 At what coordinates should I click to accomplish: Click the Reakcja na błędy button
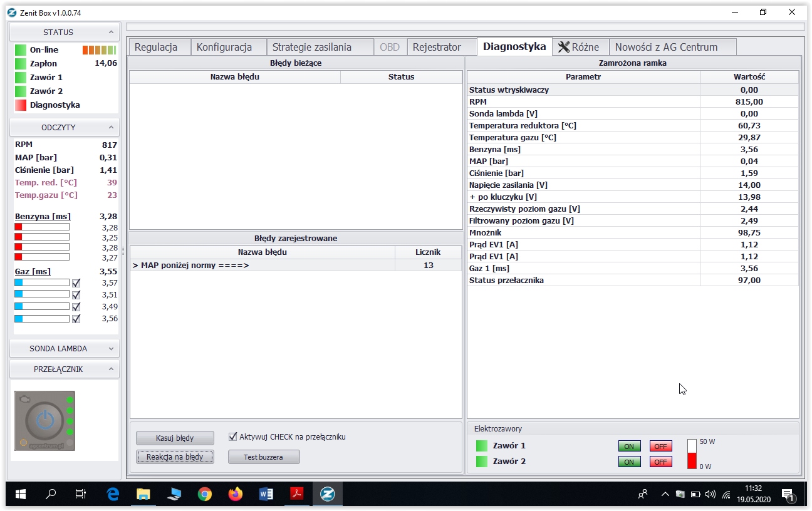click(175, 457)
